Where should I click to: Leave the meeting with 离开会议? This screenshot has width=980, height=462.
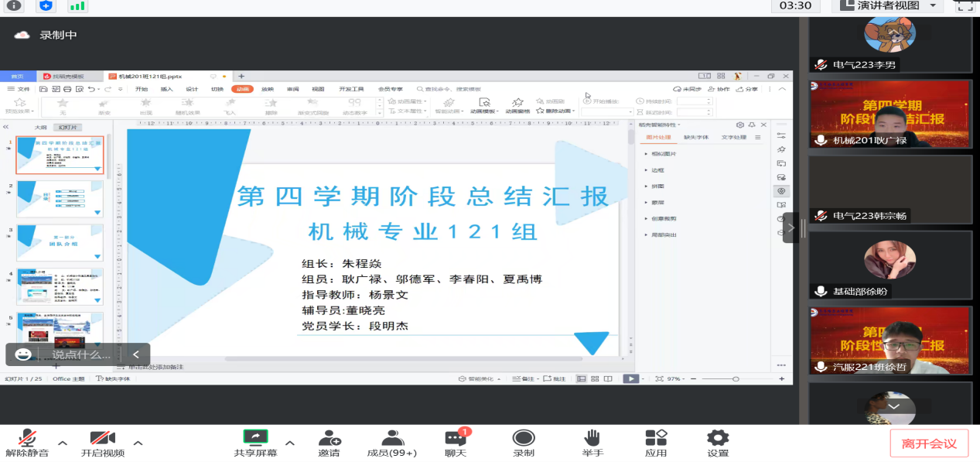point(929,443)
